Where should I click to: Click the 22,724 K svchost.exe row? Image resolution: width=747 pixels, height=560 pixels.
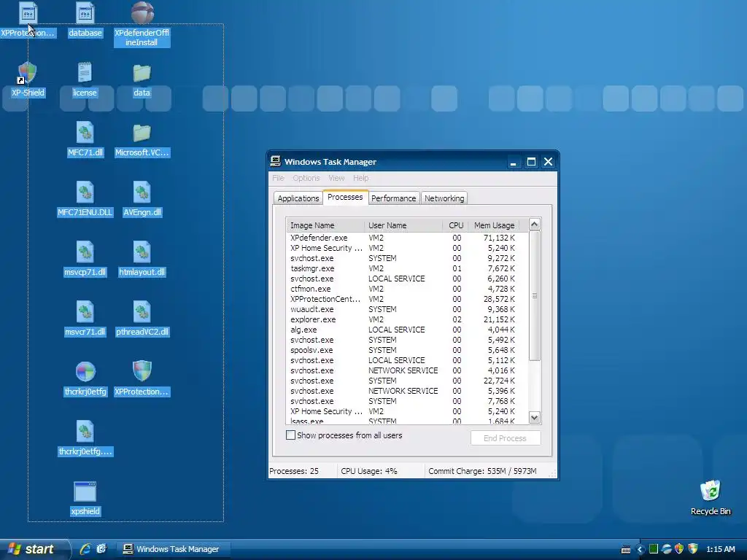tap(407, 381)
